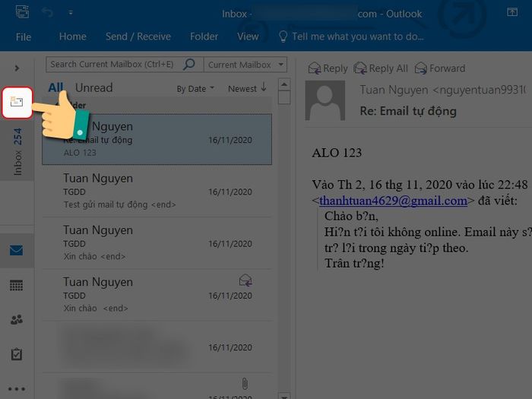Screen dimensions: 532x399
Task: Click Reply All in reading pane
Action: click(381, 68)
